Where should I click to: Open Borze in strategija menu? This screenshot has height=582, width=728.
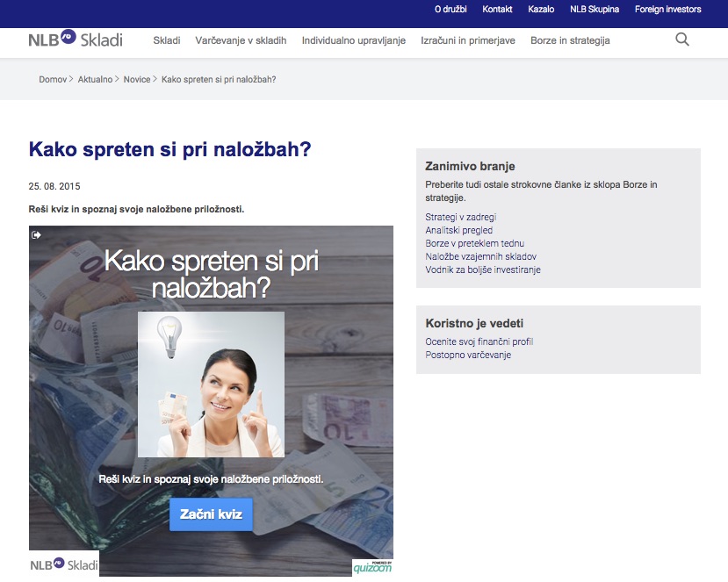pyautogui.click(x=570, y=40)
